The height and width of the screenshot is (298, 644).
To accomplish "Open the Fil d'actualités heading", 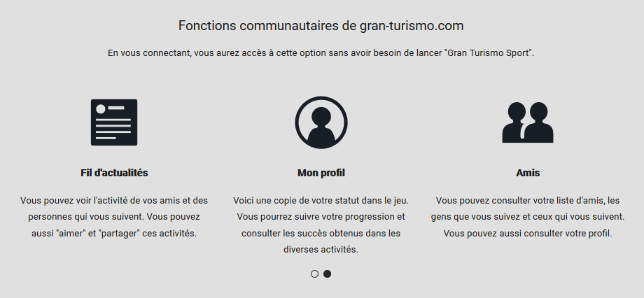I will pos(114,173).
